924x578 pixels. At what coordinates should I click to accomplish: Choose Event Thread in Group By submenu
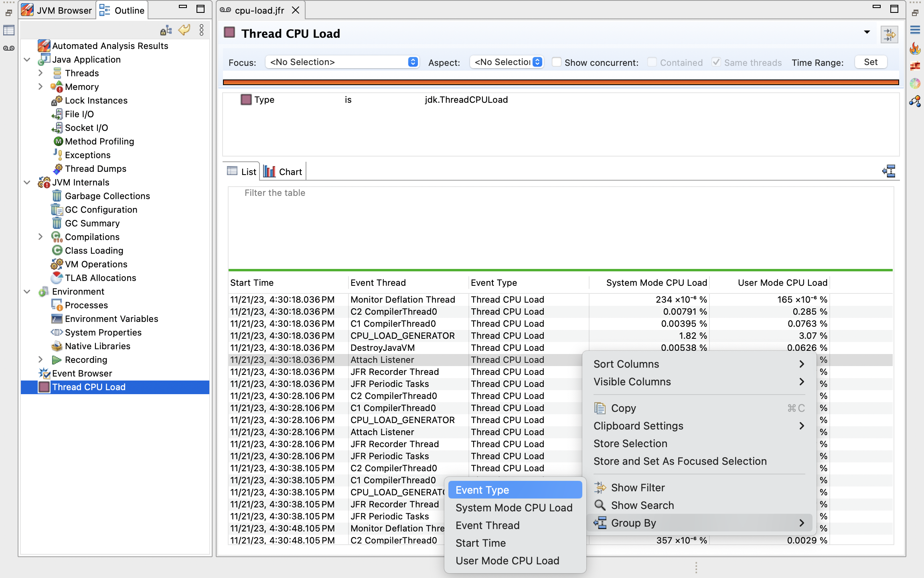point(487,525)
